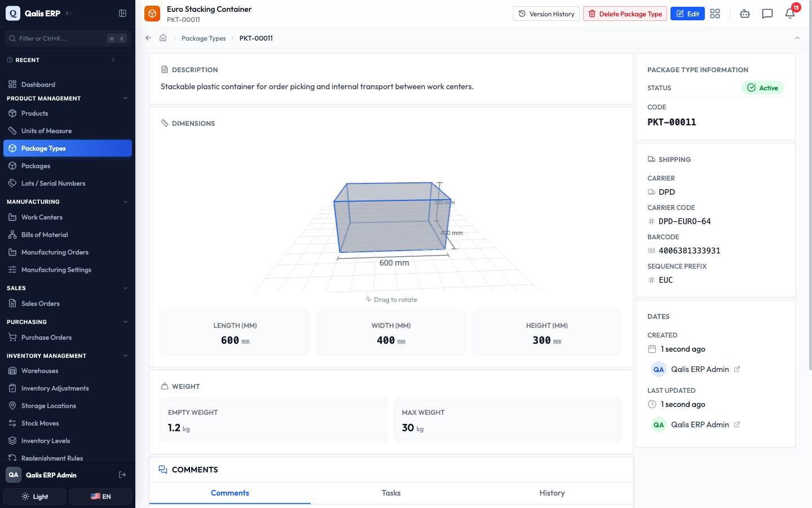Open Units of Measure
Viewport: 812px width, 508px height.
click(68, 131)
